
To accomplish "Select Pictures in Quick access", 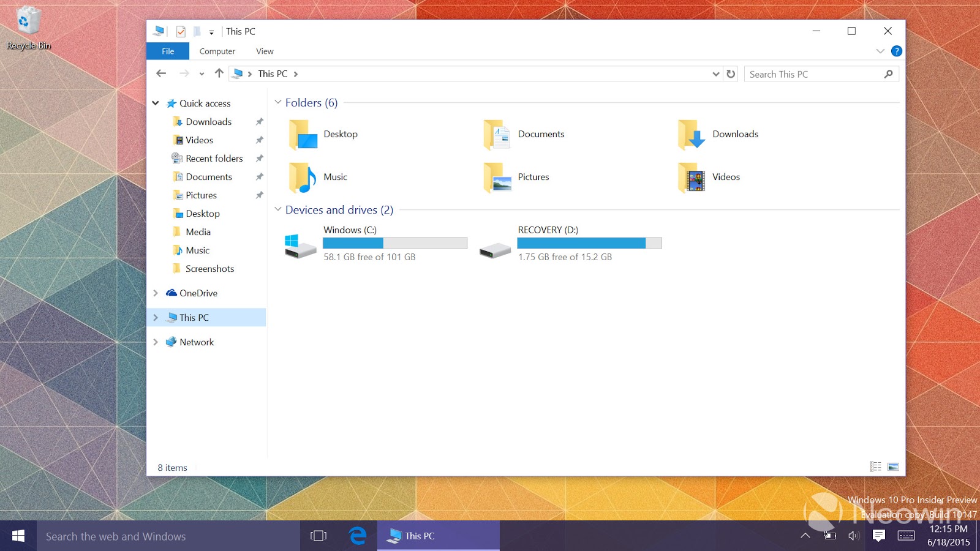I will [x=202, y=195].
